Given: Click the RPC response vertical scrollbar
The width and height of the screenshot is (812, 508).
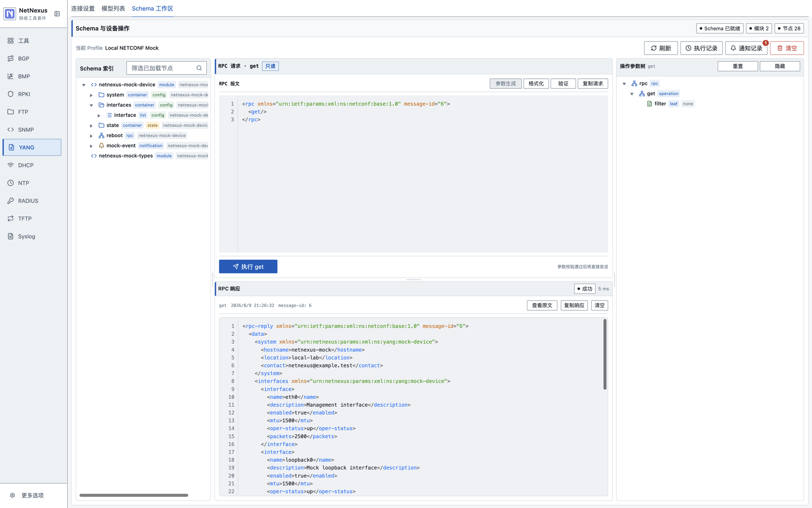Looking at the screenshot, I should coord(605,354).
